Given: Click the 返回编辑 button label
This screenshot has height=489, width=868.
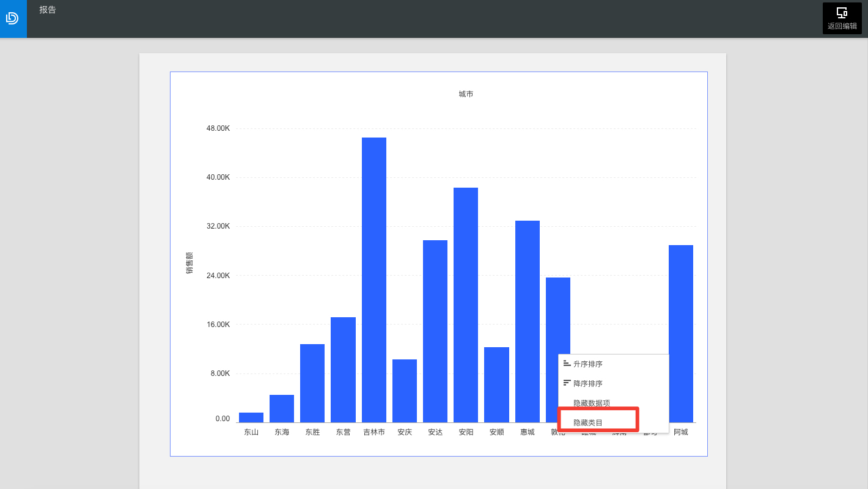Looking at the screenshot, I should [842, 26].
